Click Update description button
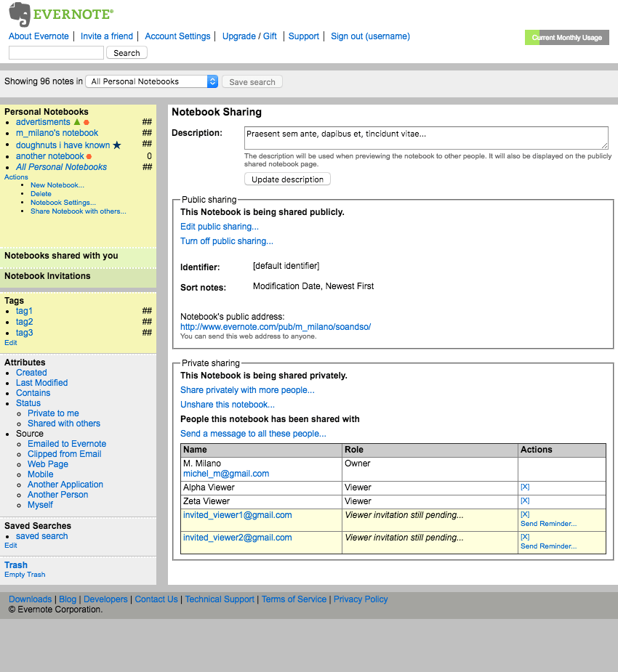This screenshot has width=618, height=672. [x=287, y=179]
